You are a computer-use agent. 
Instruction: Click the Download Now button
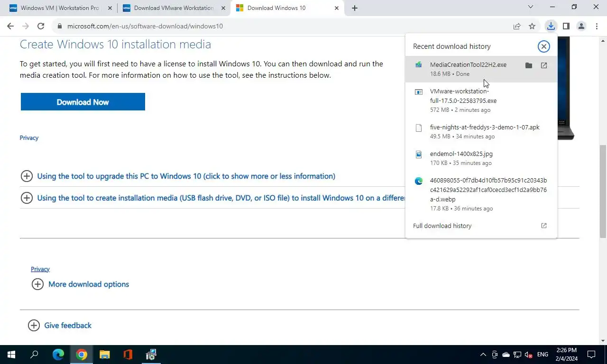(x=83, y=102)
